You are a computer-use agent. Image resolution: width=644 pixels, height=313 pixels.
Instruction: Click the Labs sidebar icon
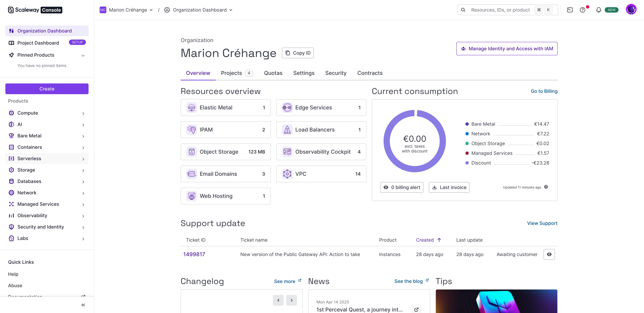click(11, 238)
